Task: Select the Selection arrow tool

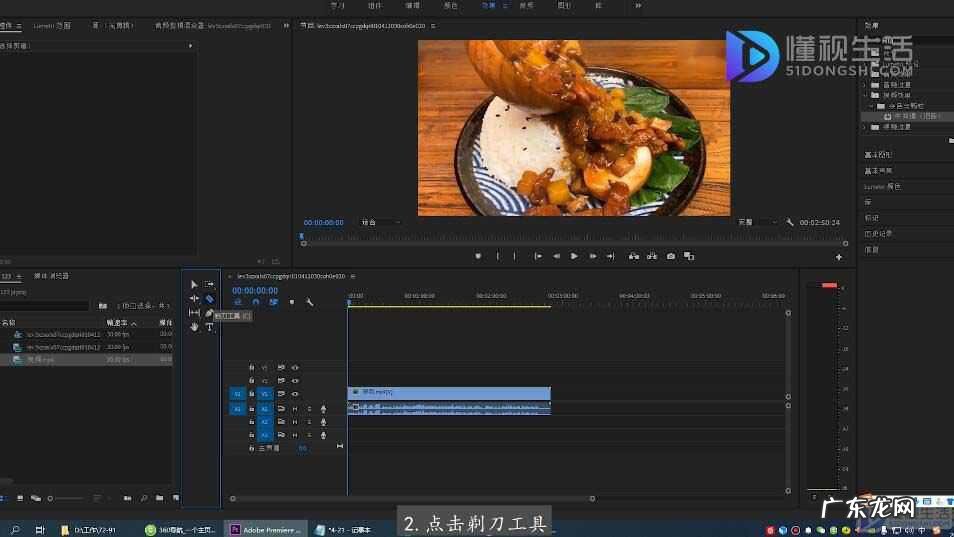Action: coord(194,285)
